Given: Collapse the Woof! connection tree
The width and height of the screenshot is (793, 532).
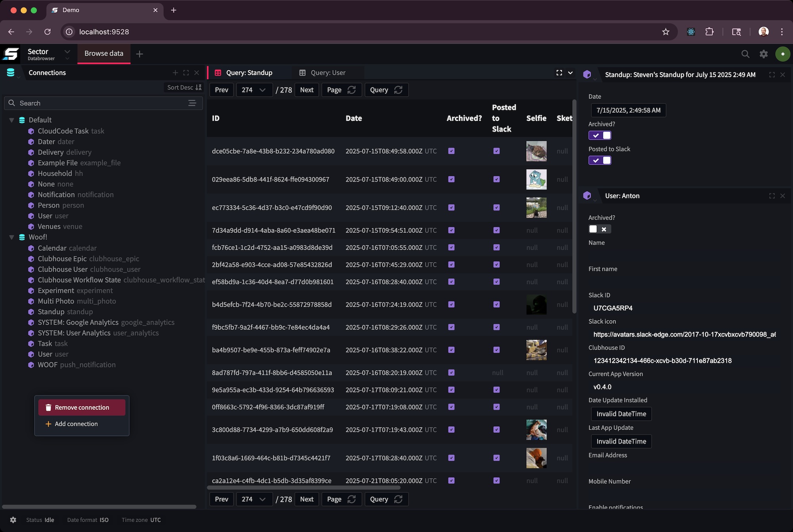Looking at the screenshot, I should pos(12,237).
